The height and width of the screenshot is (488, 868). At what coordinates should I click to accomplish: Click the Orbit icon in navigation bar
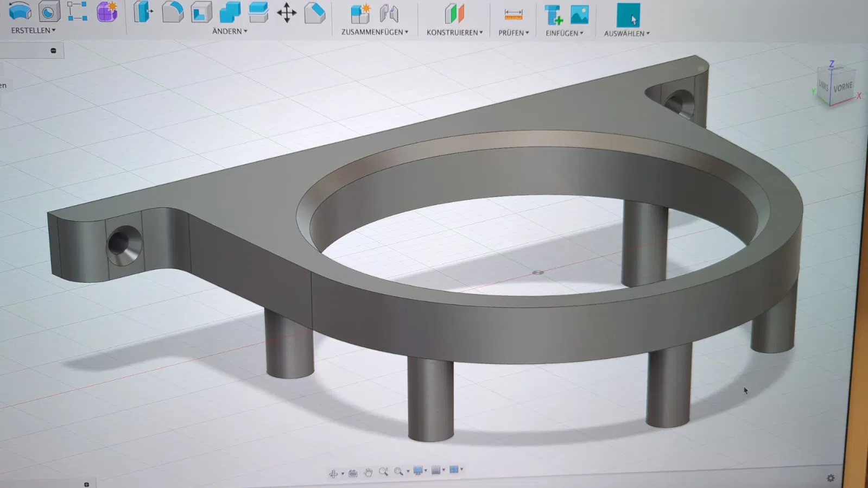click(333, 473)
